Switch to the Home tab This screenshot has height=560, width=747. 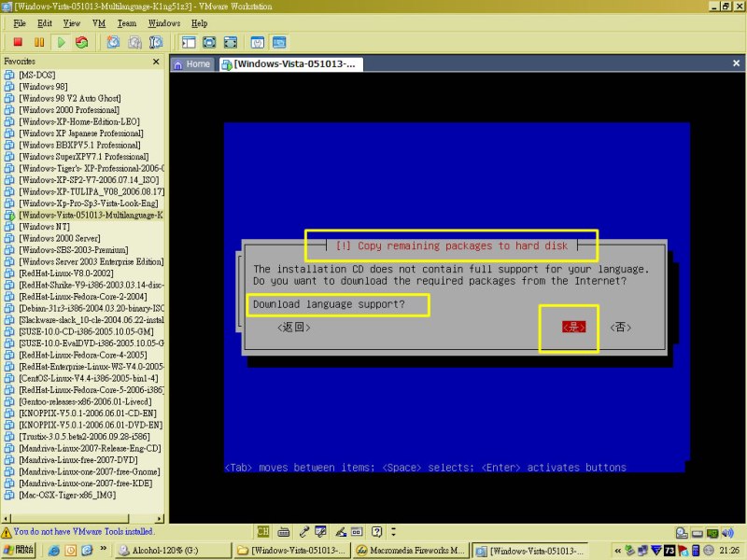coord(192,63)
